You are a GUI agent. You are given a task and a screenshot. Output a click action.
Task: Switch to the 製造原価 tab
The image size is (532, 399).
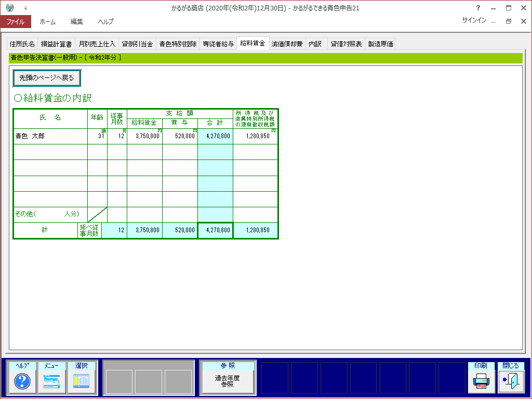pos(380,44)
